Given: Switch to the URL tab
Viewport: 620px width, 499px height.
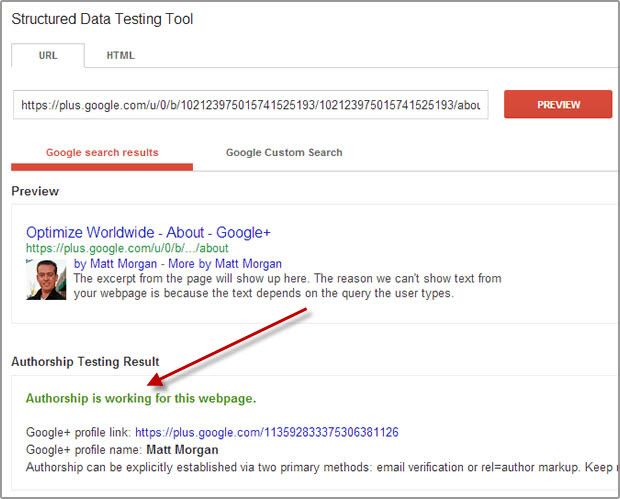Looking at the screenshot, I should click(48, 55).
